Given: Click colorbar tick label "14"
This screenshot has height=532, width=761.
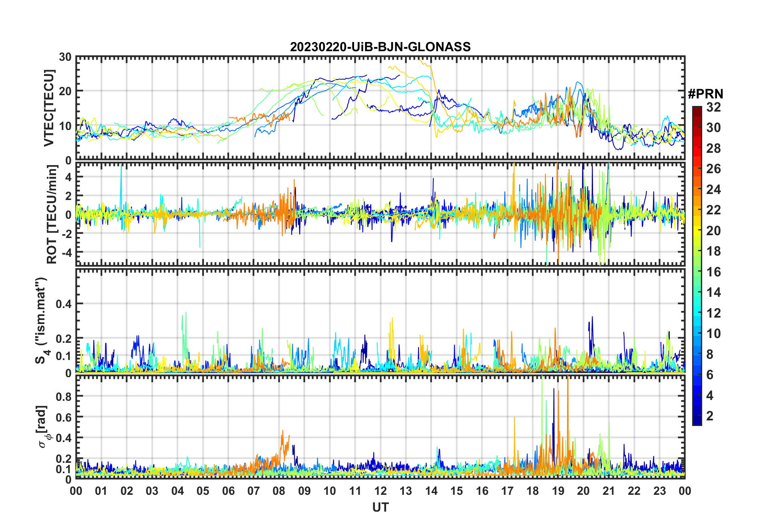Looking at the screenshot, I should coord(713,292).
